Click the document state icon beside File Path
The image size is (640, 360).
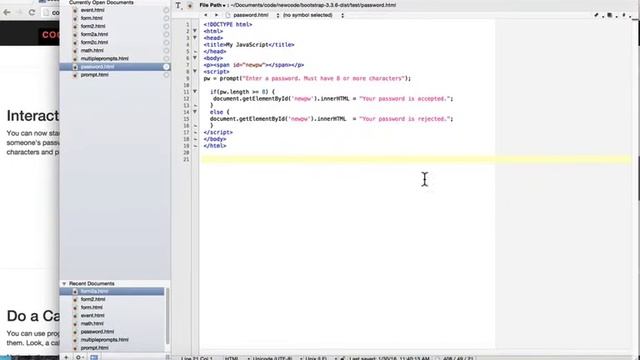point(190,6)
